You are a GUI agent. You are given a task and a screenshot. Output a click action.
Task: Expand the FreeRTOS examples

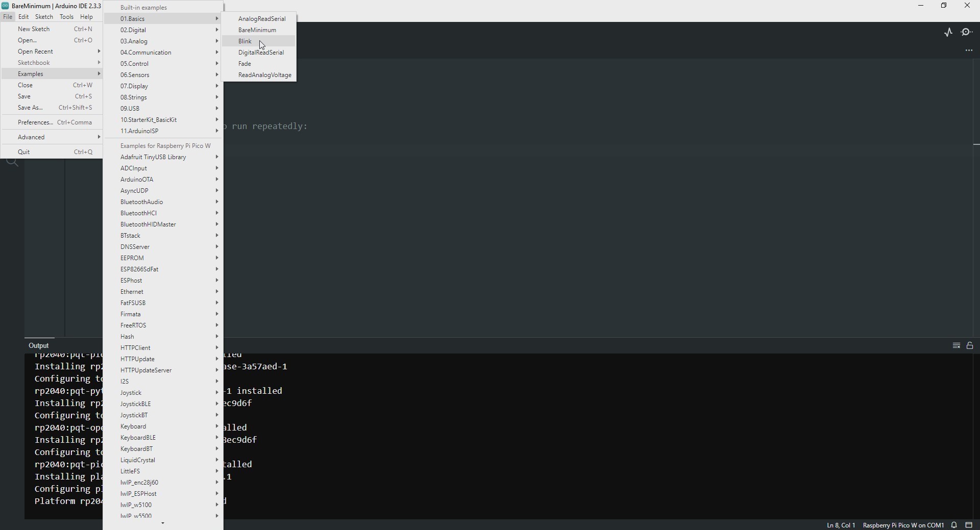click(x=163, y=325)
